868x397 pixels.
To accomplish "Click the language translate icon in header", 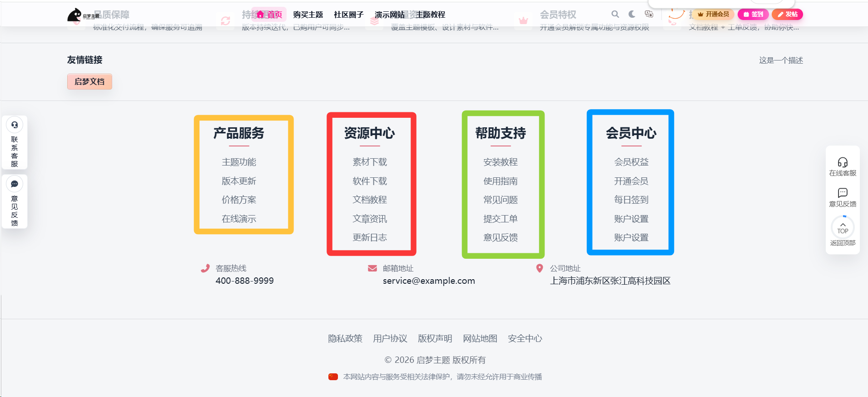I will (649, 14).
